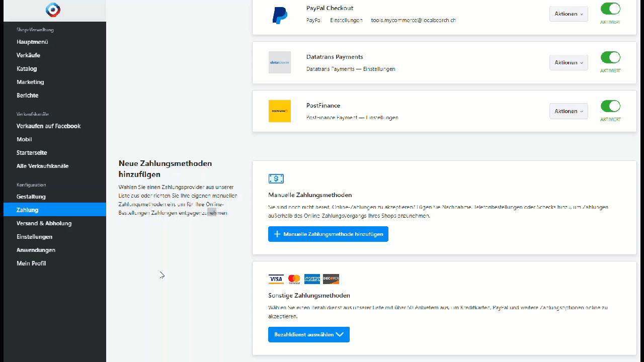Click the Datatrans logo thumbnail

(x=280, y=62)
